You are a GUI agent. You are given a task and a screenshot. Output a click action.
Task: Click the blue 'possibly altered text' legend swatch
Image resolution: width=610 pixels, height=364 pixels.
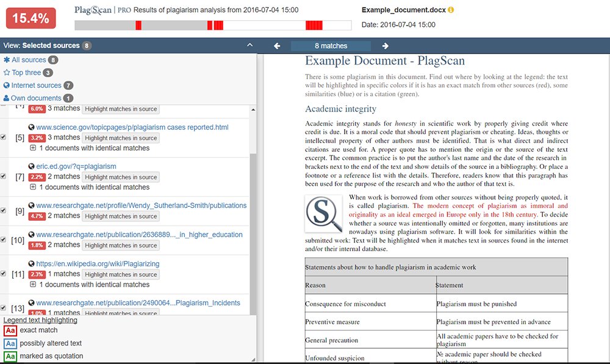point(10,343)
